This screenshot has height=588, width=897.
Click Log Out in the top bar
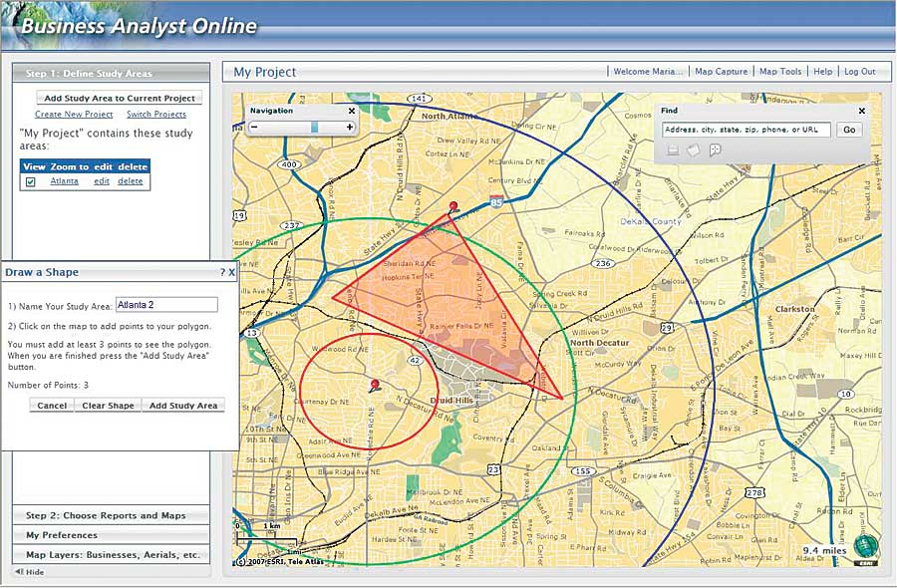coord(860,72)
